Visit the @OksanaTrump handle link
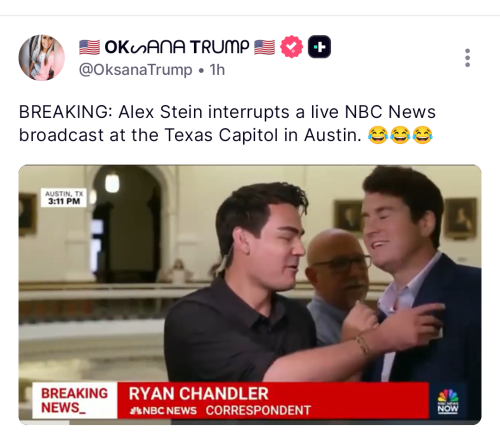 coord(135,70)
